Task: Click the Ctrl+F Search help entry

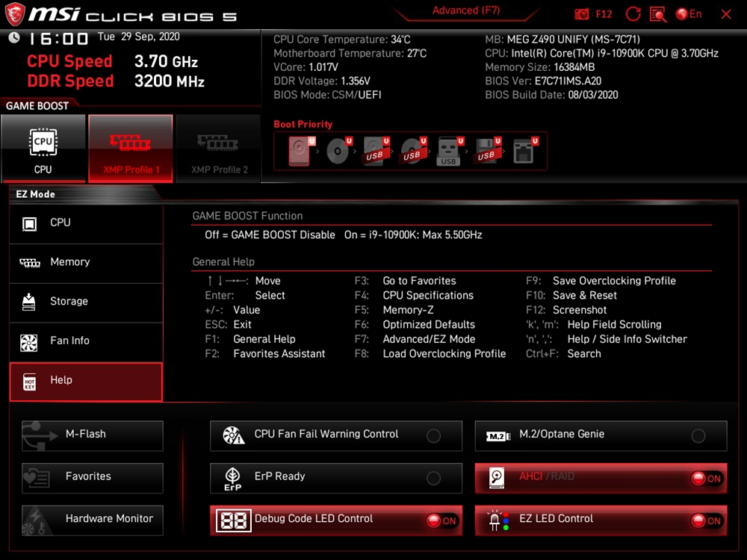Action: [x=563, y=354]
